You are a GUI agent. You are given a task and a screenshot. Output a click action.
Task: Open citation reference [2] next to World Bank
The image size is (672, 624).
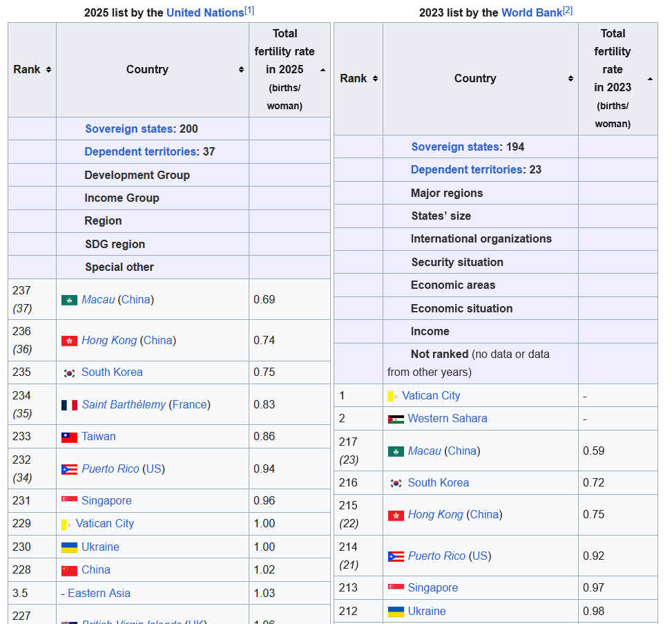[x=568, y=10]
